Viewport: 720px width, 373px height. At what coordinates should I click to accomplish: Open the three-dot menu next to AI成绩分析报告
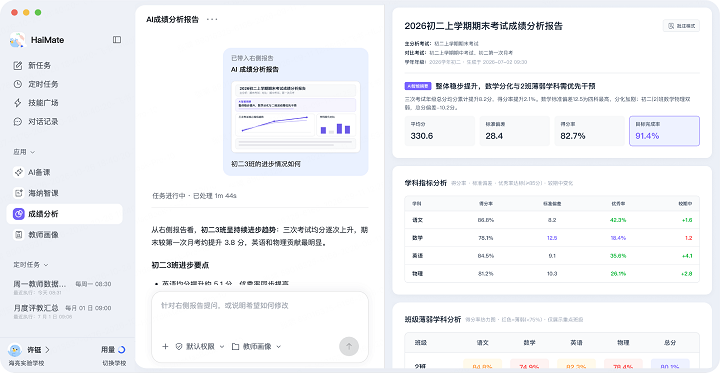pos(212,19)
